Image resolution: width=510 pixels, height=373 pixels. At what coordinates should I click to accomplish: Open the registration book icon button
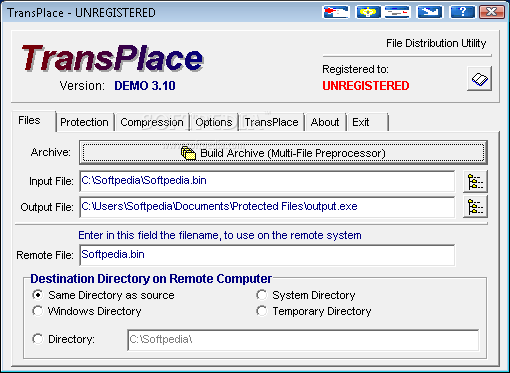click(x=480, y=79)
